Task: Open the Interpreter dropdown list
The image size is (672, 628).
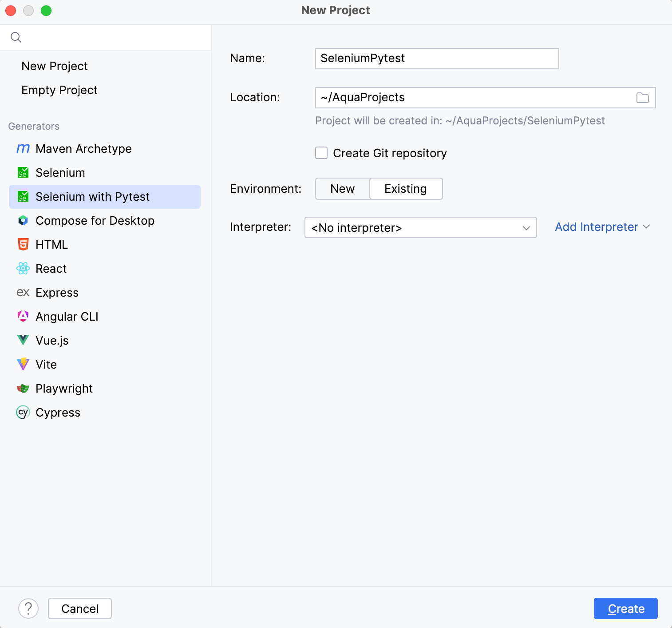Action: coord(420,228)
